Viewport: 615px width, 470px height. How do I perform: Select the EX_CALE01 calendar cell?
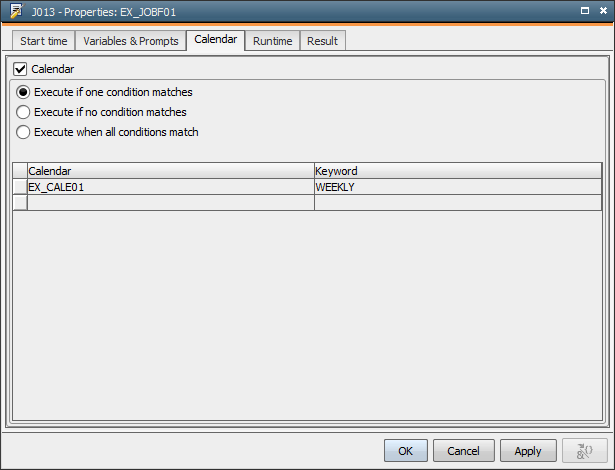[170, 187]
